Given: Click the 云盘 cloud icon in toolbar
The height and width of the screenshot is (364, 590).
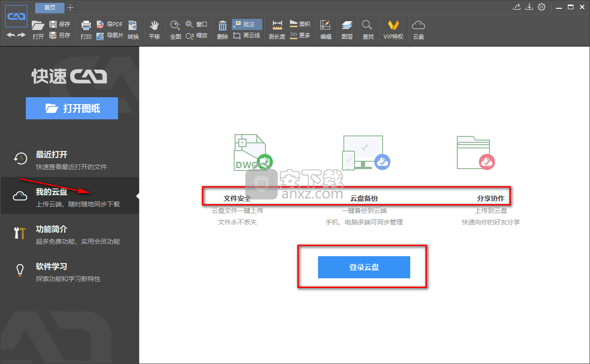Looking at the screenshot, I should coord(419,26).
